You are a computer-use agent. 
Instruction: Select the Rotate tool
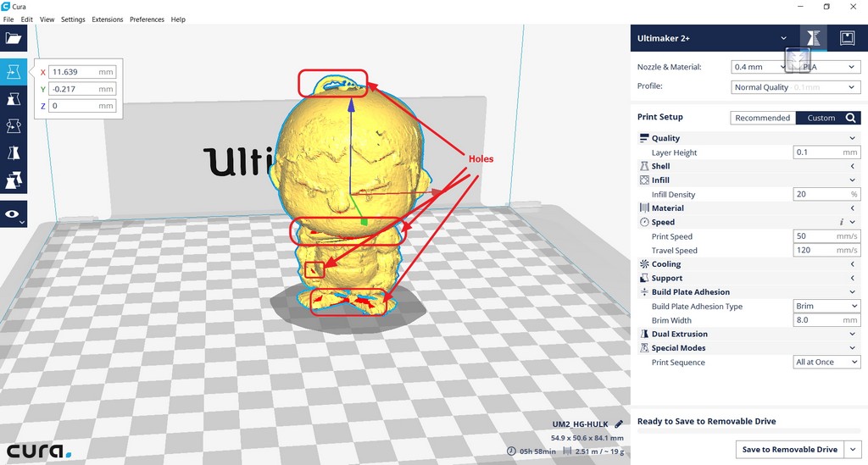point(14,126)
